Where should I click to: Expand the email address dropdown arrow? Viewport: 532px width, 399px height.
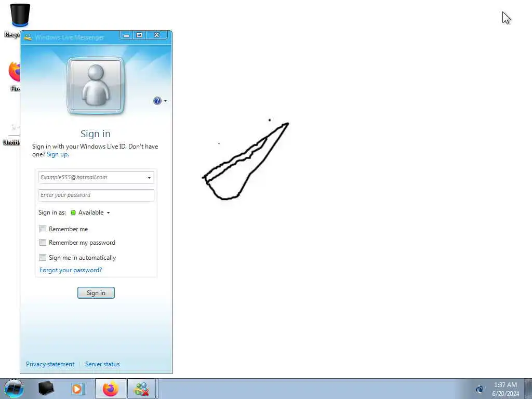pyautogui.click(x=149, y=178)
